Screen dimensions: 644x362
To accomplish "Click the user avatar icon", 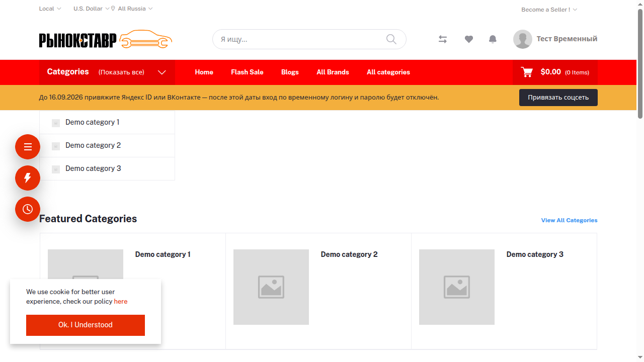I will [x=523, y=39].
